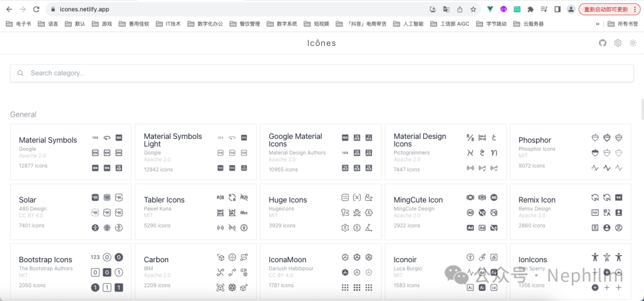Viewport: 644px width, 301px height.
Task: Click the lock icon beside the URL
Action: (52, 9)
